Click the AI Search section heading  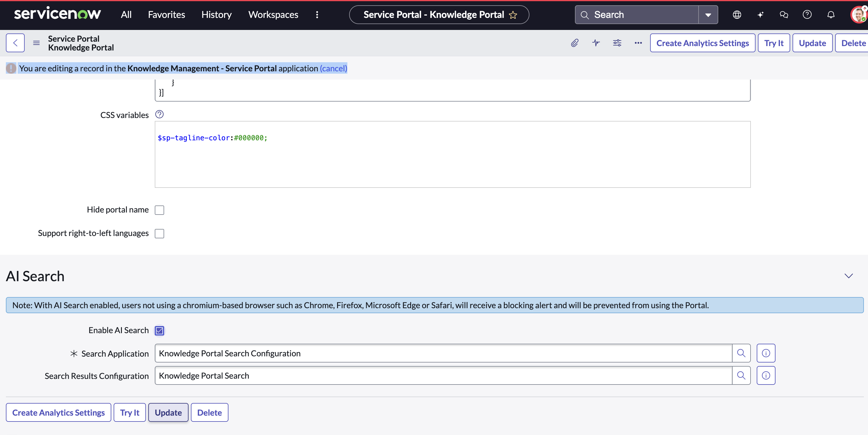pyautogui.click(x=35, y=276)
